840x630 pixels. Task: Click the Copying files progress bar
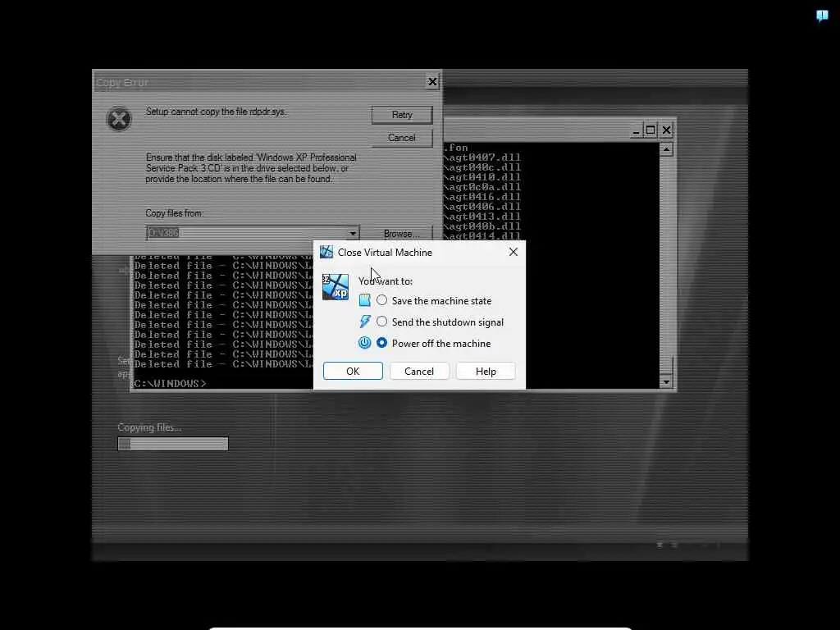[173, 444]
